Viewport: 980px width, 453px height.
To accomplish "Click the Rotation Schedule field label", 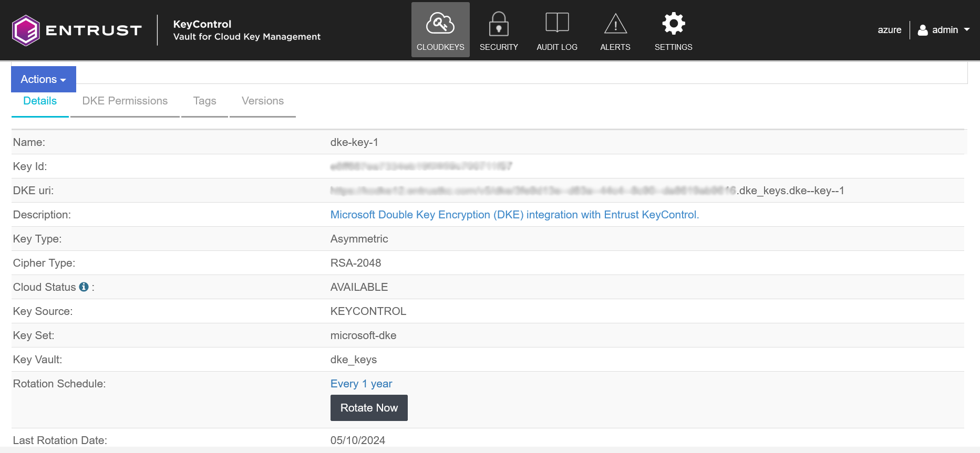I will pos(59,384).
